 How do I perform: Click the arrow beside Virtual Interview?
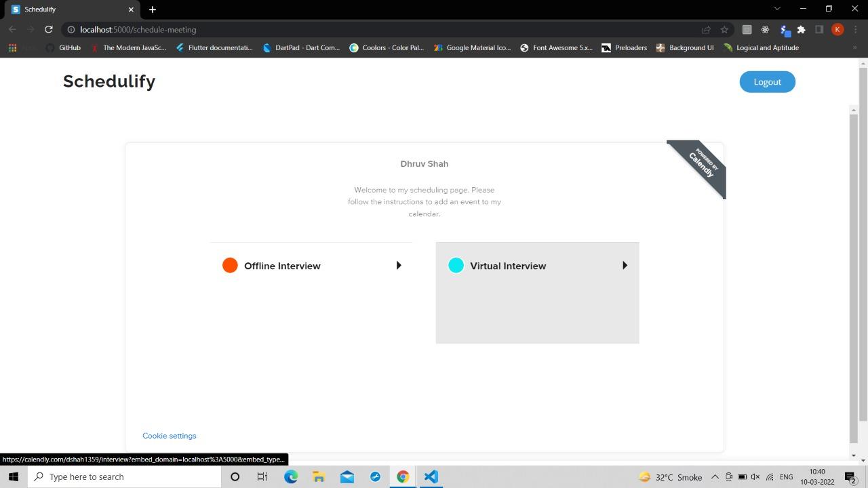(625, 266)
